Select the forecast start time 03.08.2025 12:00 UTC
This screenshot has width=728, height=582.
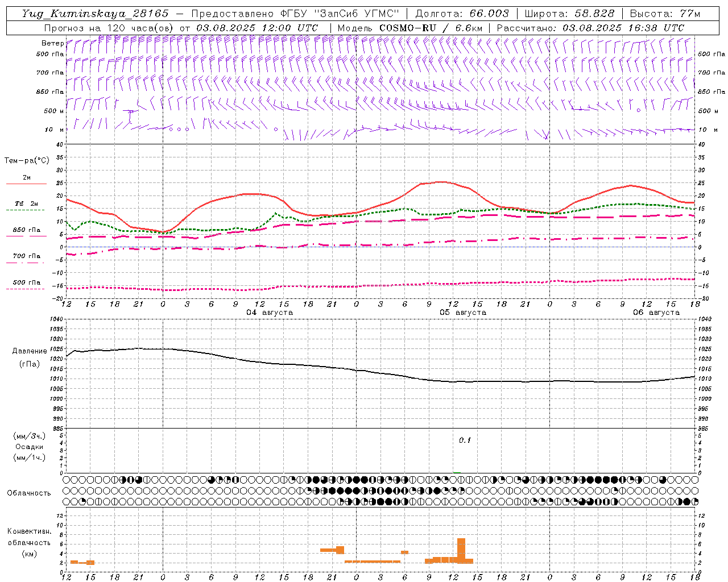(257, 28)
